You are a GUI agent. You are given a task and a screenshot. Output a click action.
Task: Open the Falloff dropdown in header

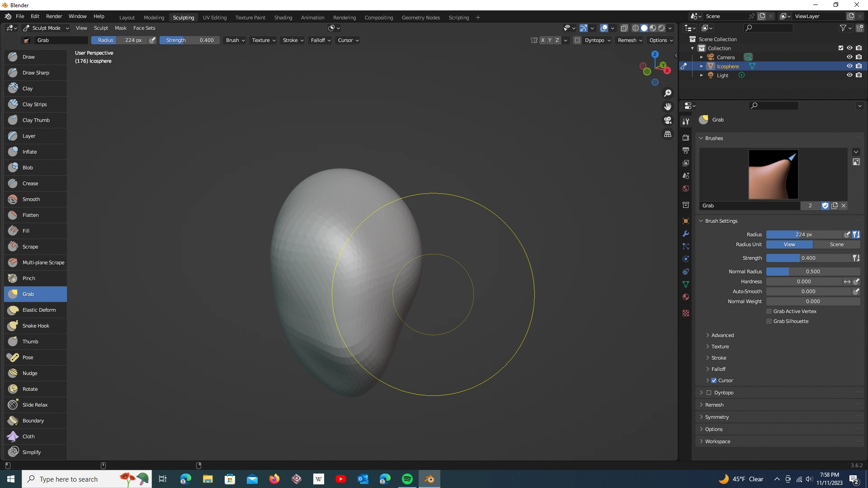tap(320, 40)
